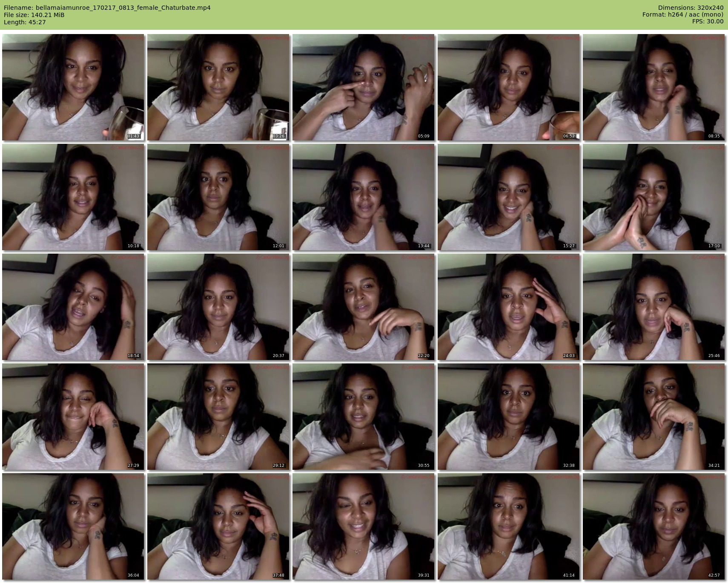
Task: Click the frame stamped 30:55
Action: pyautogui.click(x=364, y=417)
